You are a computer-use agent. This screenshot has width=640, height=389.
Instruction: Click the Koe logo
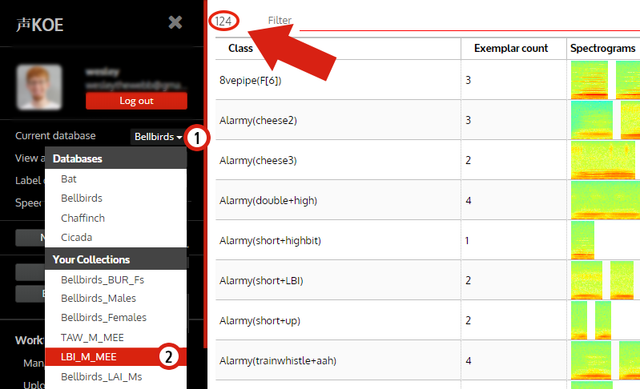(x=40, y=25)
